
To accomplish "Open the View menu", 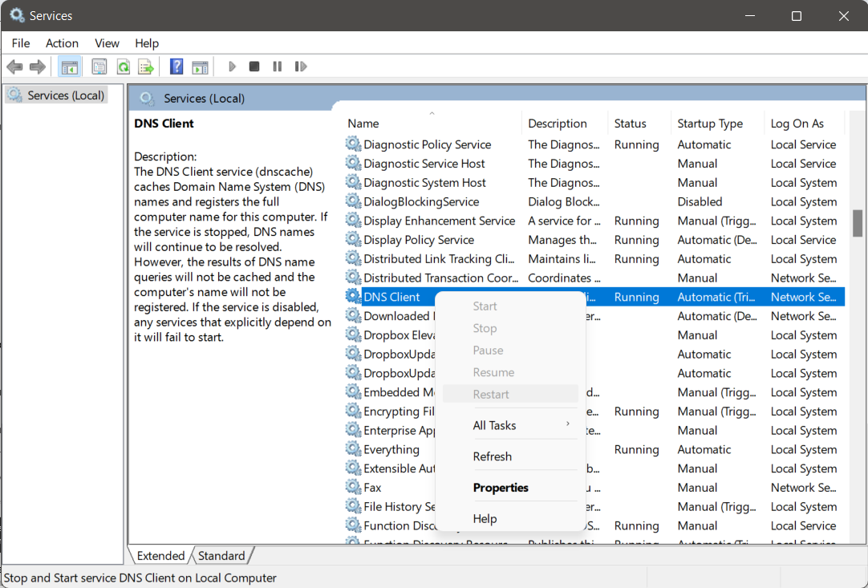I will (x=107, y=43).
